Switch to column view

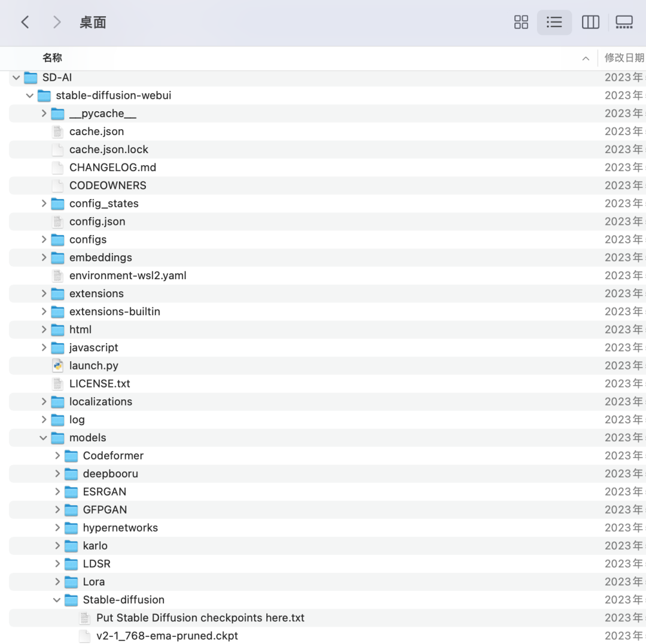coord(590,22)
